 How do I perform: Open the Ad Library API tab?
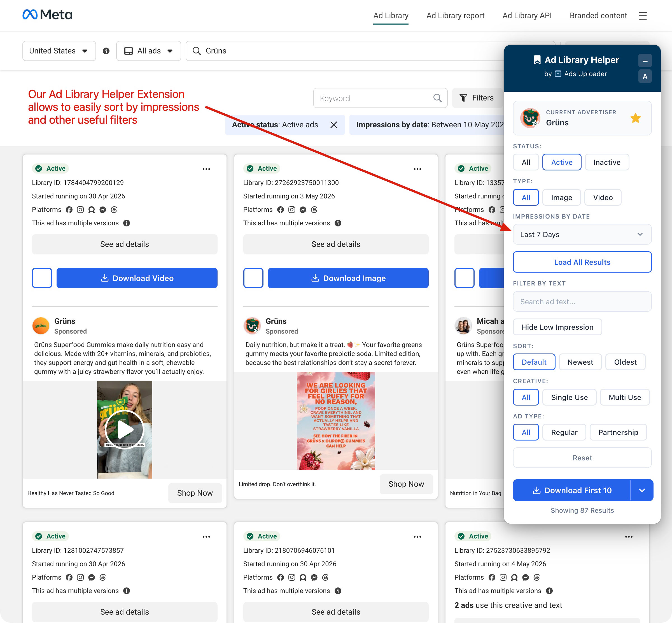coord(527,16)
